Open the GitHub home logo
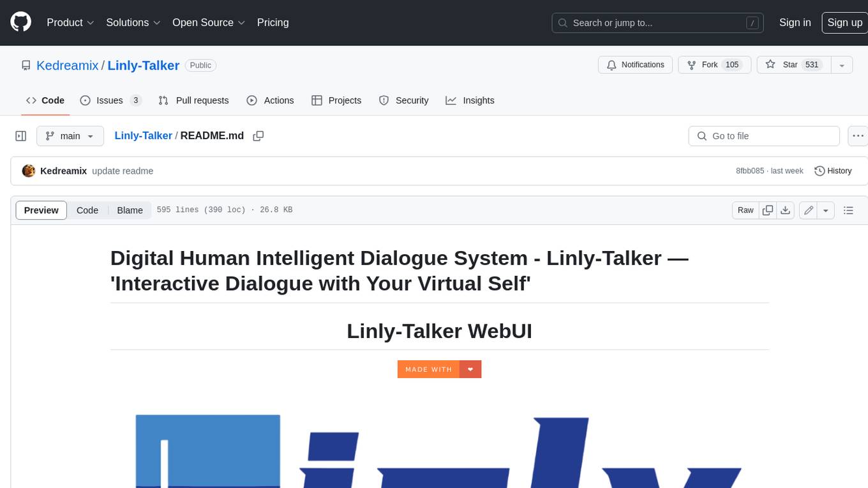Image resolution: width=868 pixels, height=488 pixels. [x=20, y=22]
